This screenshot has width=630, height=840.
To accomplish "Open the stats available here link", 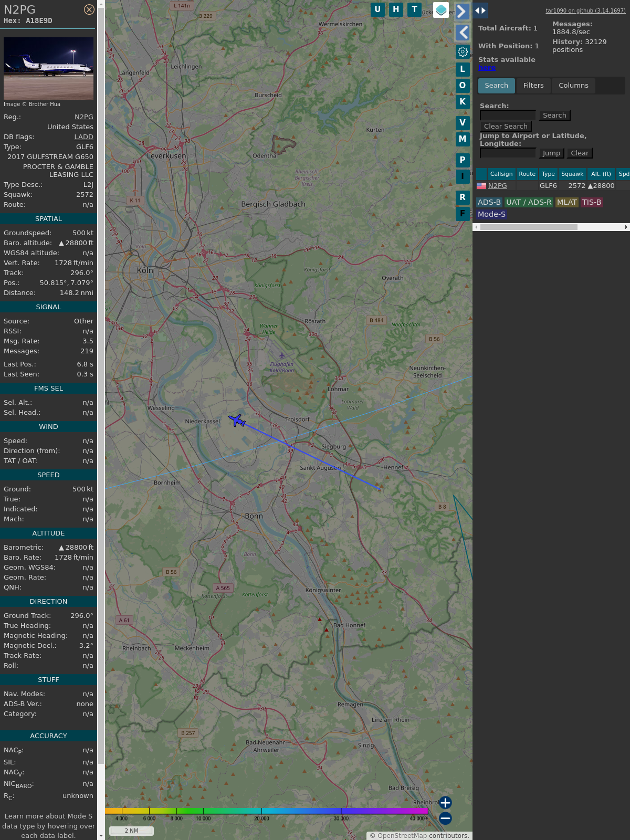I will click(487, 68).
